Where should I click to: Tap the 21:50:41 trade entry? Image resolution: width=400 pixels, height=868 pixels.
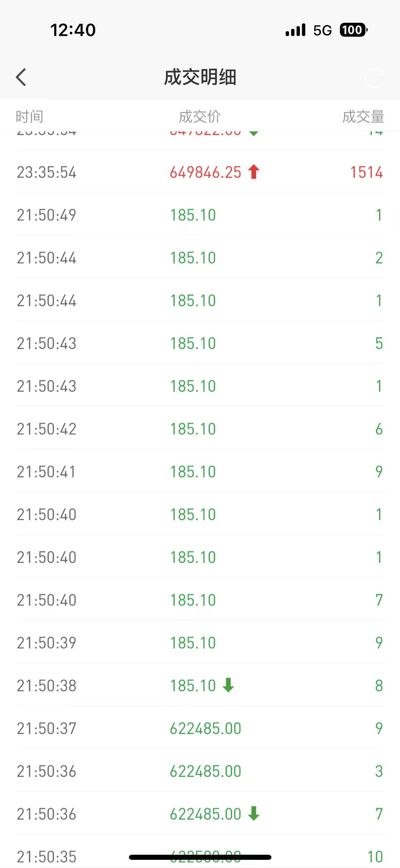click(200, 471)
